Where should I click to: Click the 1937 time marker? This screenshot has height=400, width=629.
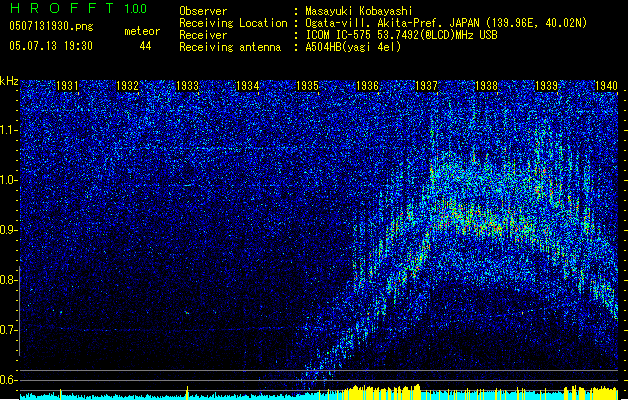click(x=426, y=86)
